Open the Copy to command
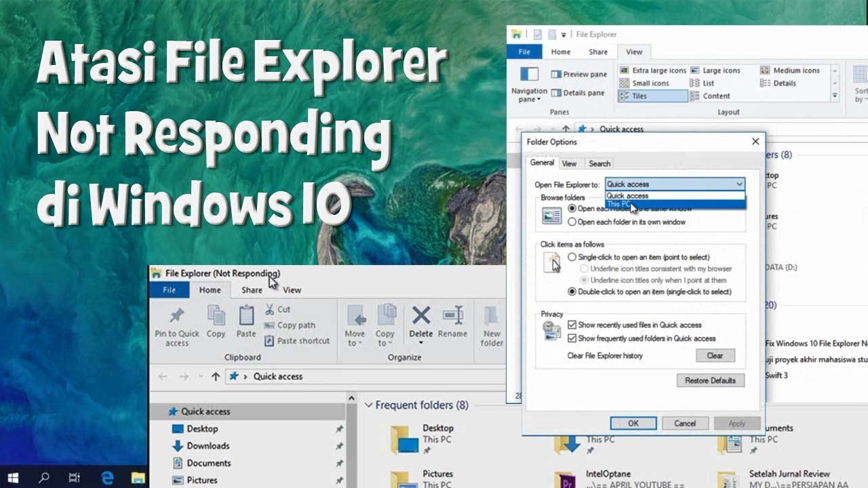This screenshot has width=868, height=488. pos(385,326)
